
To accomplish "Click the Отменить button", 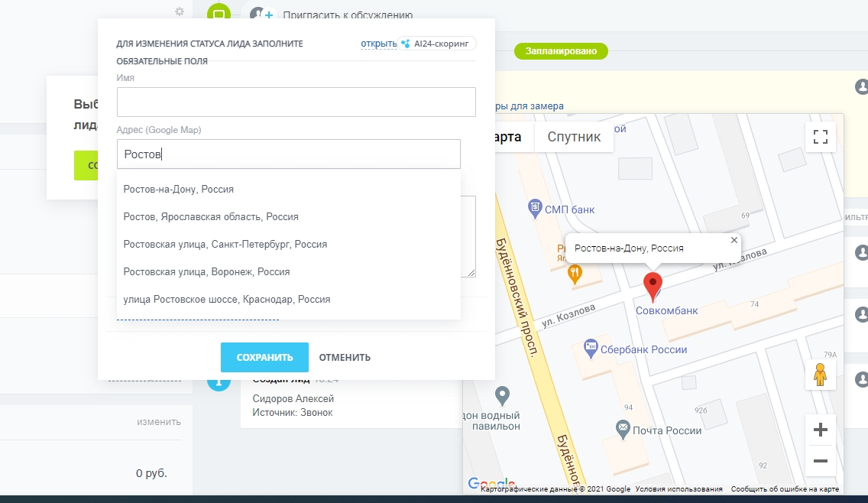I will tap(345, 357).
